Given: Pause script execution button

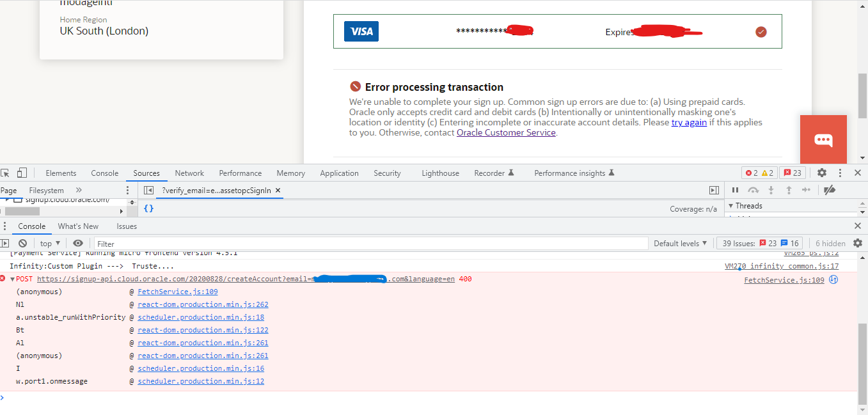Looking at the screenshot, I should (x=735, y=190).
